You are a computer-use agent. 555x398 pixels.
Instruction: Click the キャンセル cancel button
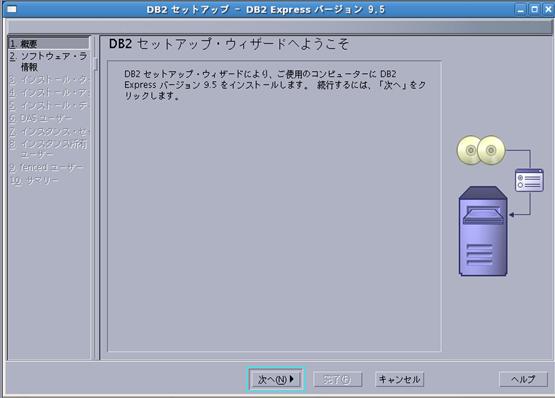coord(399,379)
